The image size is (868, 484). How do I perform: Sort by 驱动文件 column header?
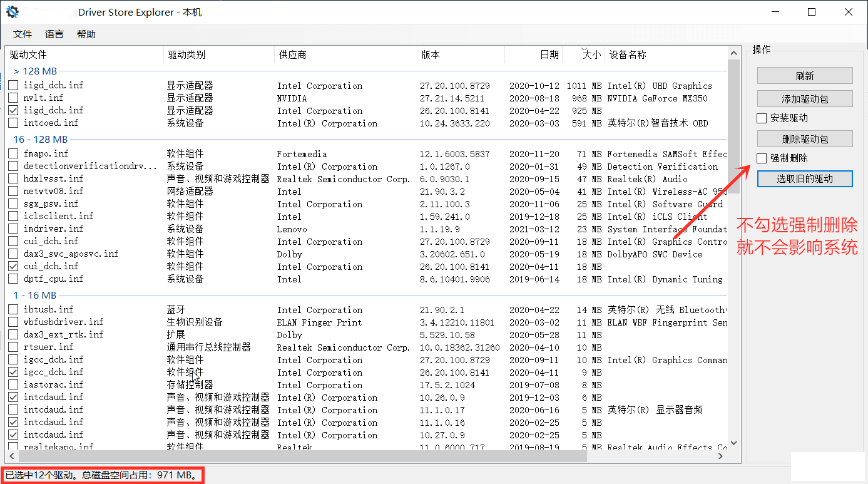84,55
